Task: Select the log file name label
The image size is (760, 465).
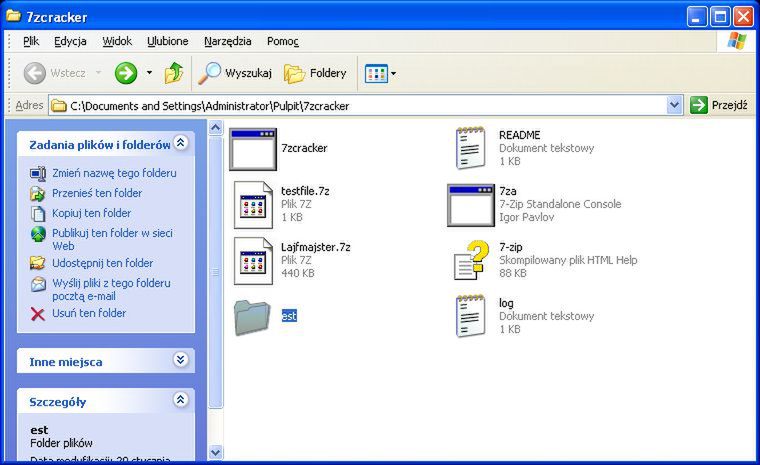Action: (x=506, y=303)
